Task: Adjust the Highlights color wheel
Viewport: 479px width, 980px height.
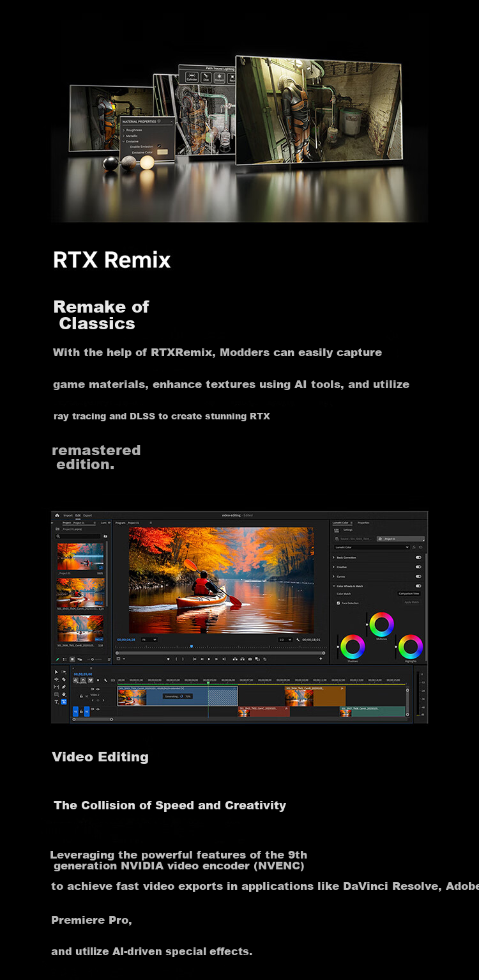Action: pyautogui.click(x=410, y=646)
